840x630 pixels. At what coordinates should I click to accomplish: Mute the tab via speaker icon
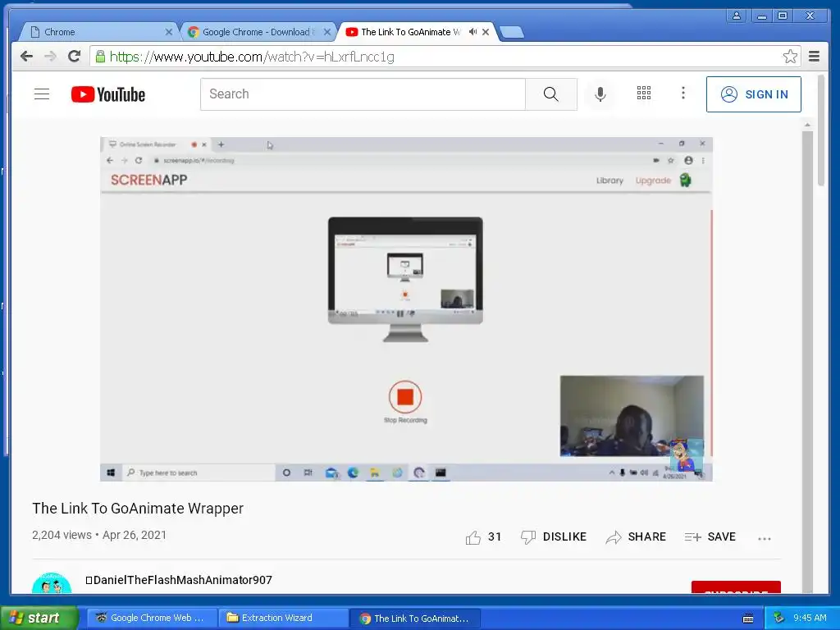coord(472,32)
